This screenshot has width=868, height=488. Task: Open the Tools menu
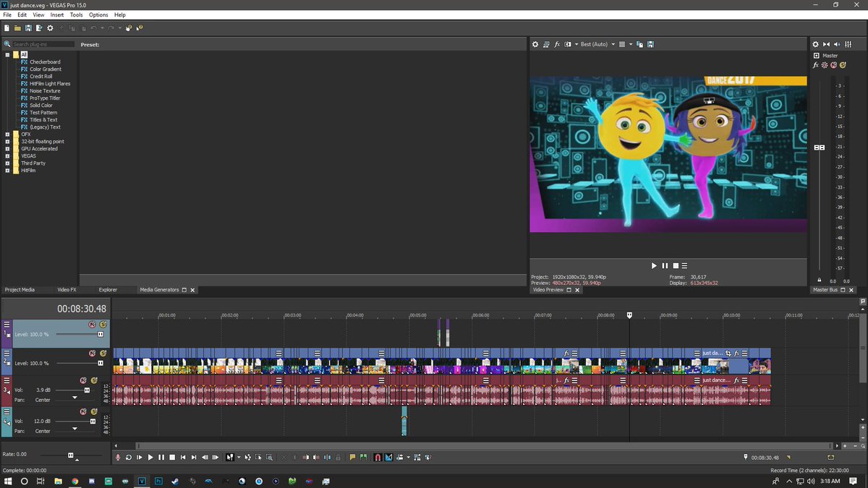tap(76, 14)
